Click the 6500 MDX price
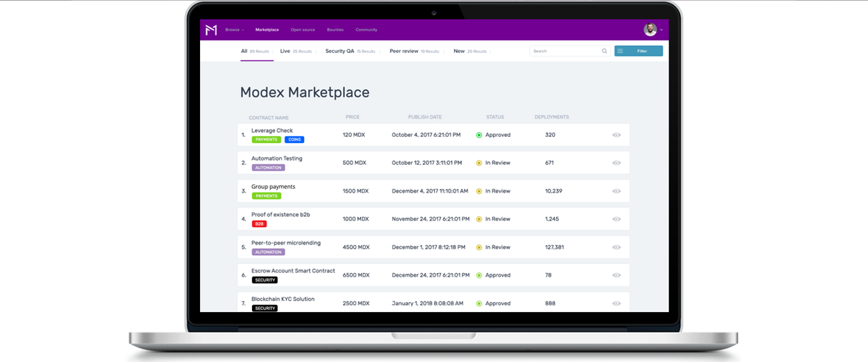Screen dimensions: 868x362 356,275
